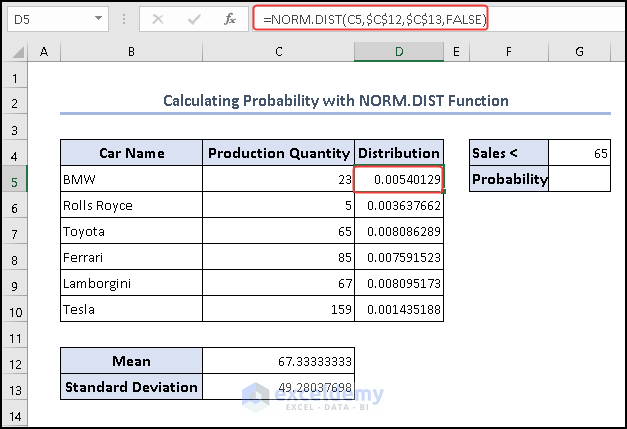Select row 12 header

[x=15, y=361]
